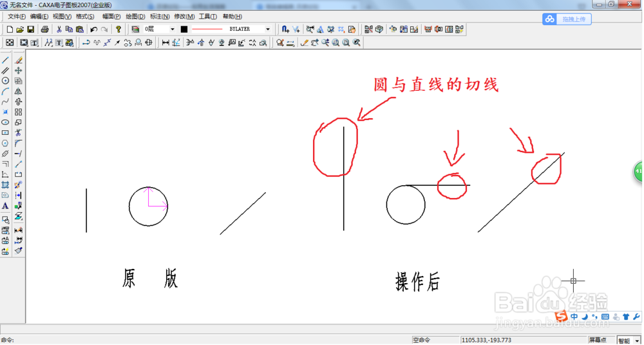Click the 拖拽上传 upload button
Image resolution: width=644 pixels, height=345 pixels.
[567, 19]
